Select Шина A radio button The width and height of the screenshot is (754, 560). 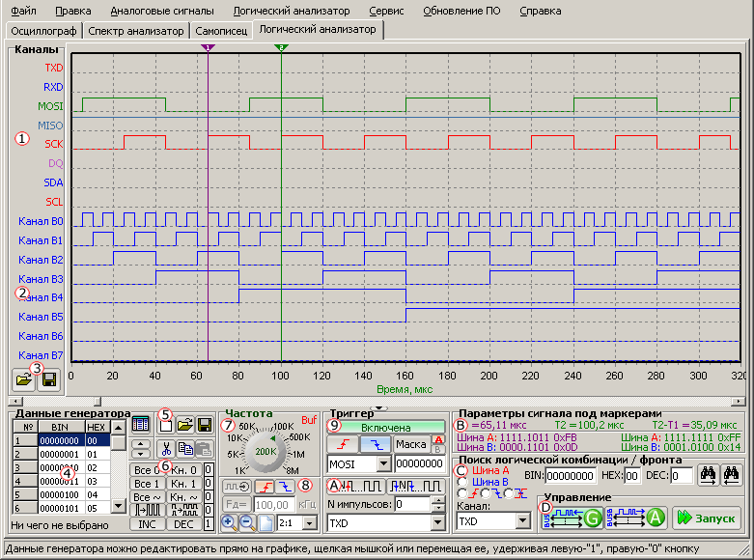pyautogui.click(x=461, y=470)
